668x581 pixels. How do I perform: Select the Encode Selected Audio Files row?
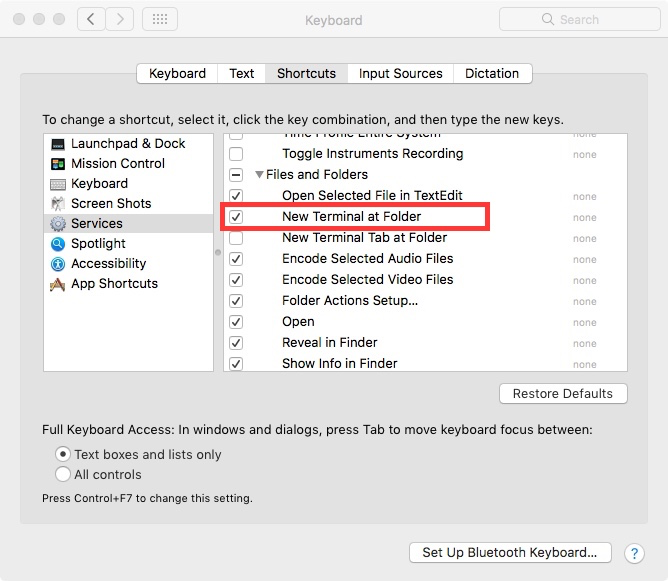(425, 259)
